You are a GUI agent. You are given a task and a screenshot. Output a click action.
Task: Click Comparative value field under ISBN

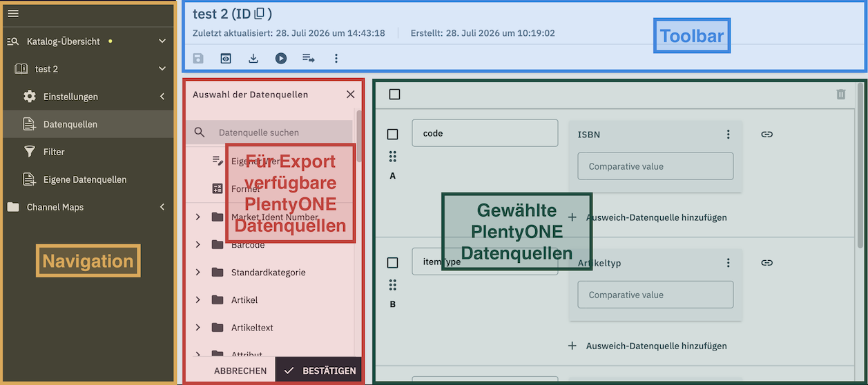(x=655, y=166)
